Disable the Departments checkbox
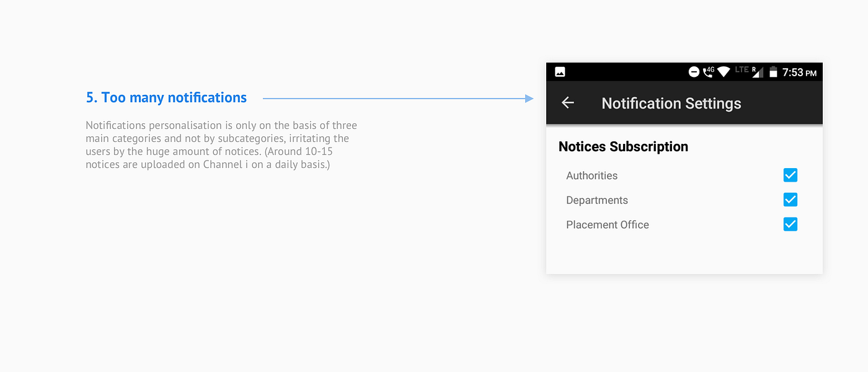 tap(790, 200)
